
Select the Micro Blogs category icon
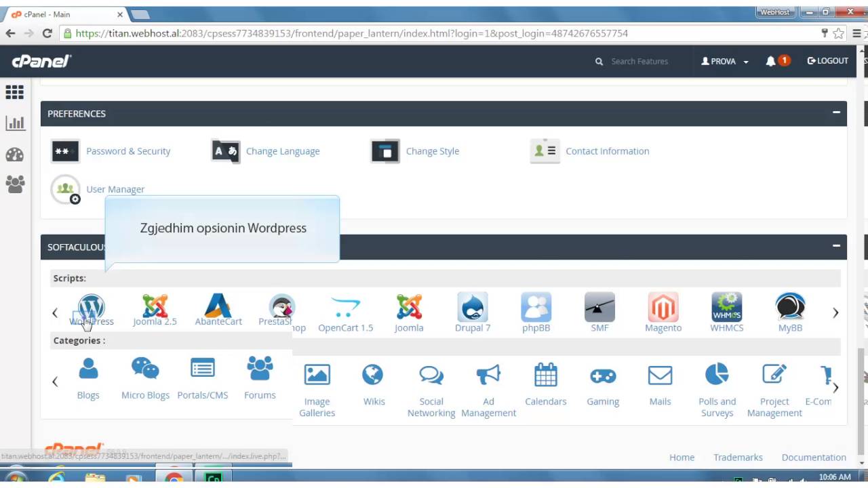(145, 368)
